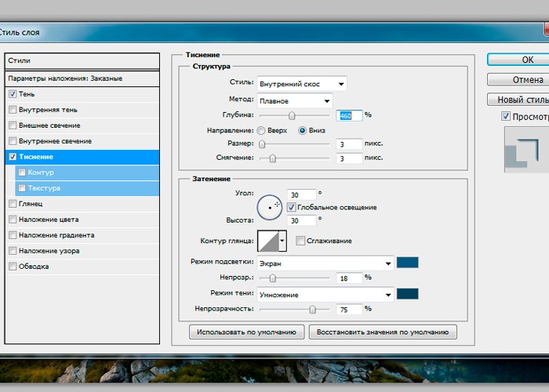Select the Контур sub-item in styles list
The image size is (549, 392).
41,172
